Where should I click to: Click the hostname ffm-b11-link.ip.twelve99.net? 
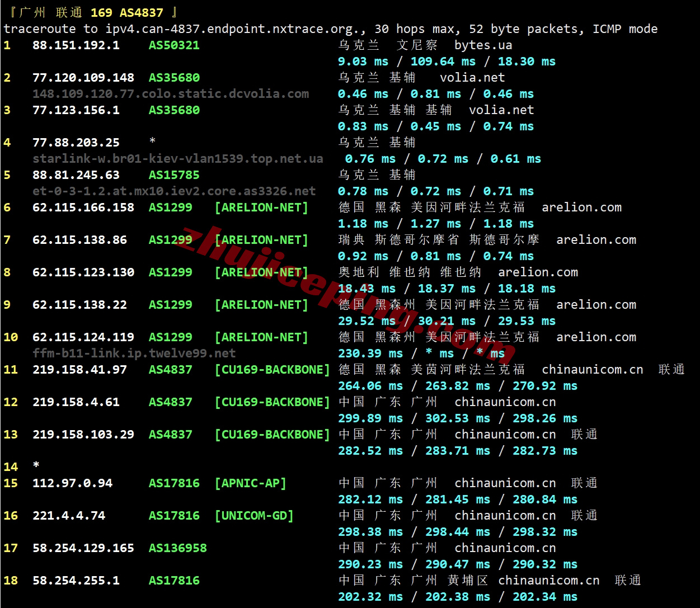(x=134, y=354)
